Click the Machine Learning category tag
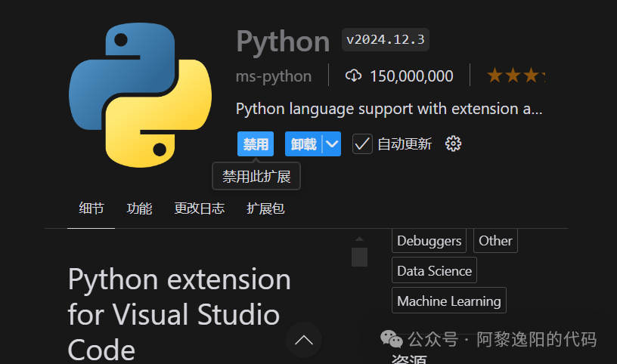The width and height of the screenshot is (617, 364). point(449,301)
